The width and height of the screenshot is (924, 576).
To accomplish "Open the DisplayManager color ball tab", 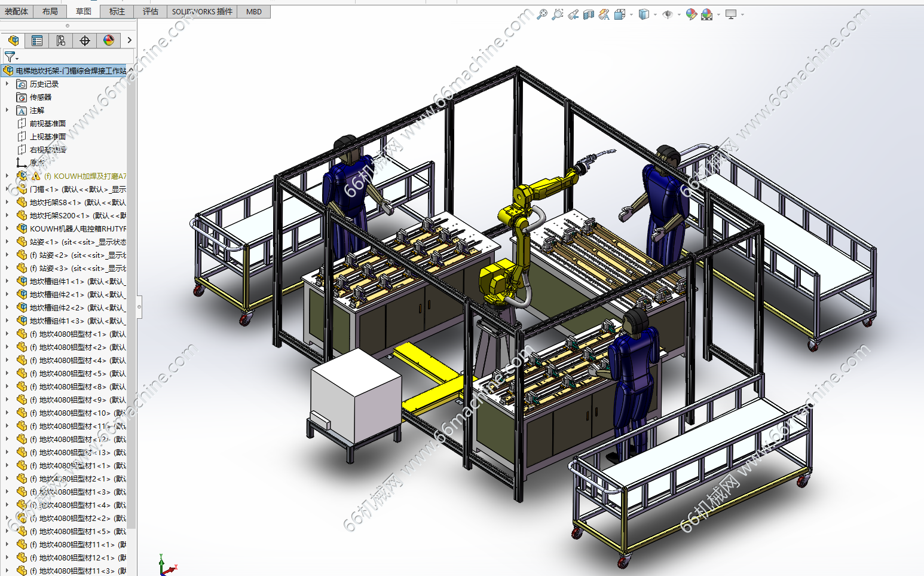I will coord(108,41).
